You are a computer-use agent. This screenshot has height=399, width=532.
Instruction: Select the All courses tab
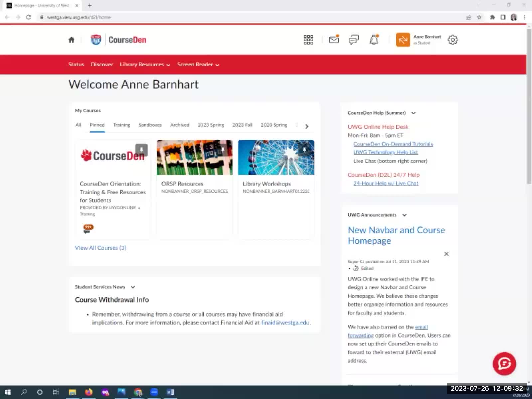78,125
